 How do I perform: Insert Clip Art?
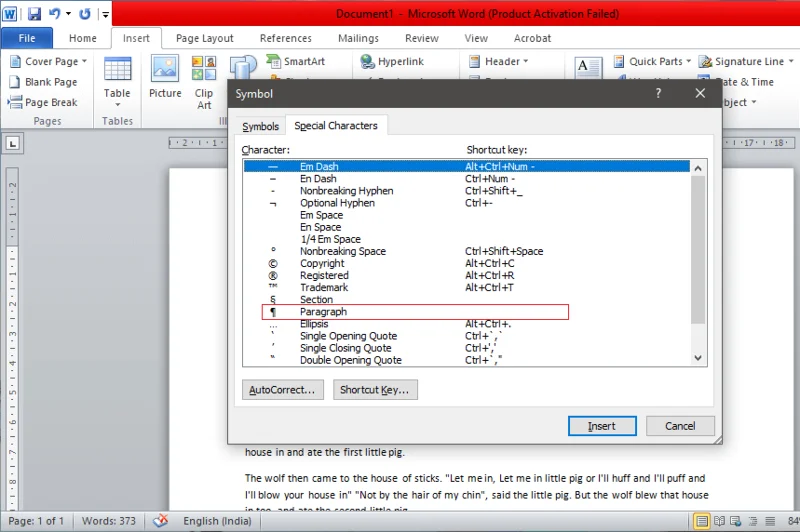tap(204, 82)
